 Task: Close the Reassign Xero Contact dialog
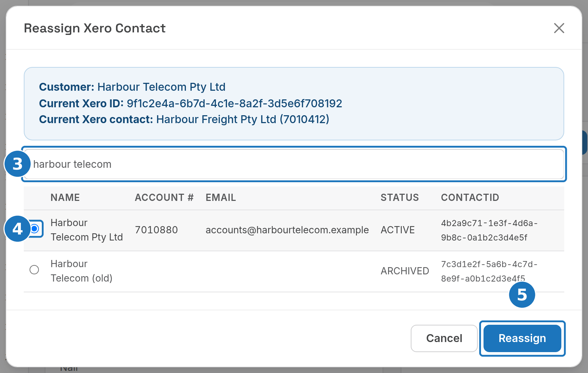coord(559,28)
